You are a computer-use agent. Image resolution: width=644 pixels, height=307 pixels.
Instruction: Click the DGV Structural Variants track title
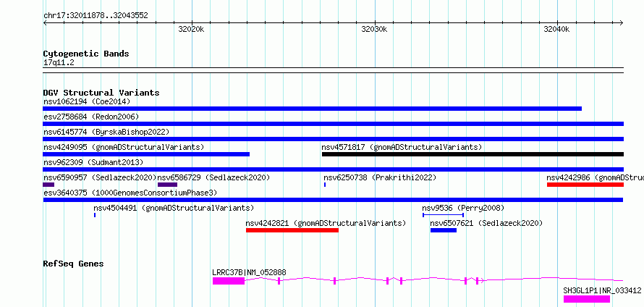tap(101, 93)
